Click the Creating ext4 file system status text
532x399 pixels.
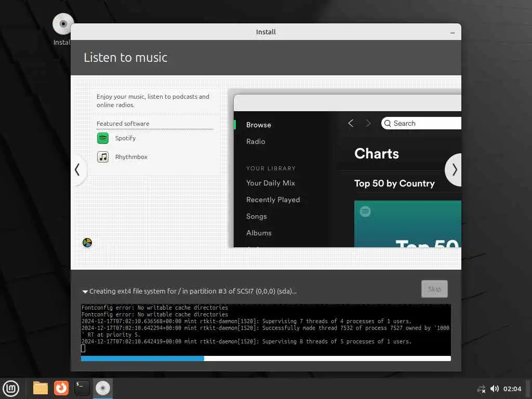(193, 291)
